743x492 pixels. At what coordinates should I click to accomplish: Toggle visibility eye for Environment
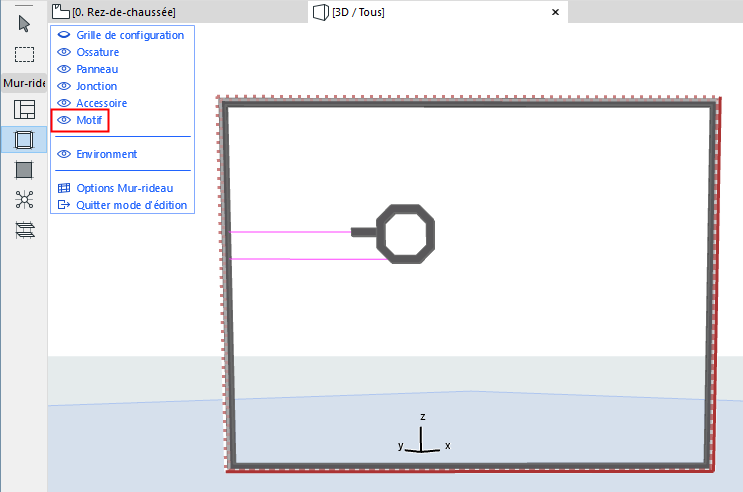tap(64, 154)
